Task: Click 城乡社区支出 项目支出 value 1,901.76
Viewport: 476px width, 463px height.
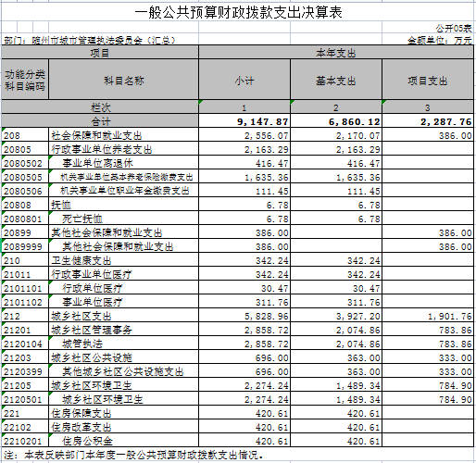Action: (428, 316)
